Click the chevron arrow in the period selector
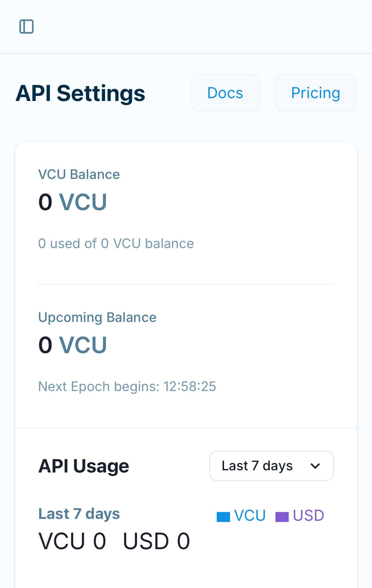Viewport: 372px width, 588px height. [315, 466]
